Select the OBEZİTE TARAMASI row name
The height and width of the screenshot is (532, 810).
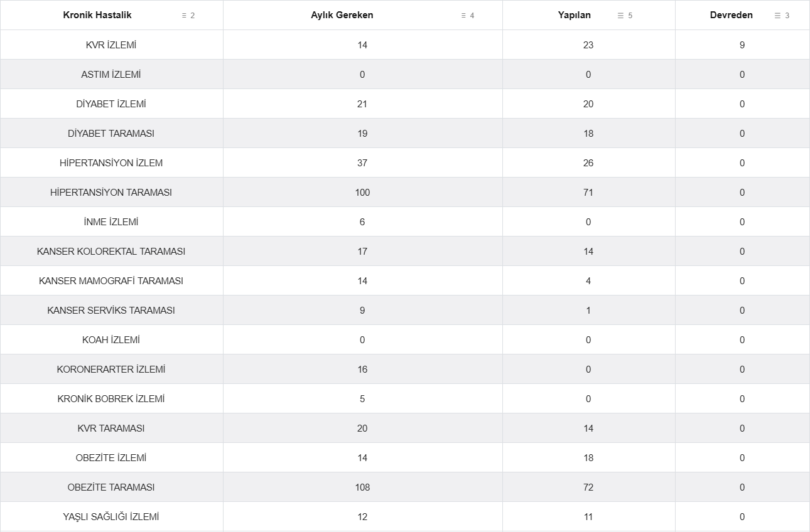[x=111, y=487]
